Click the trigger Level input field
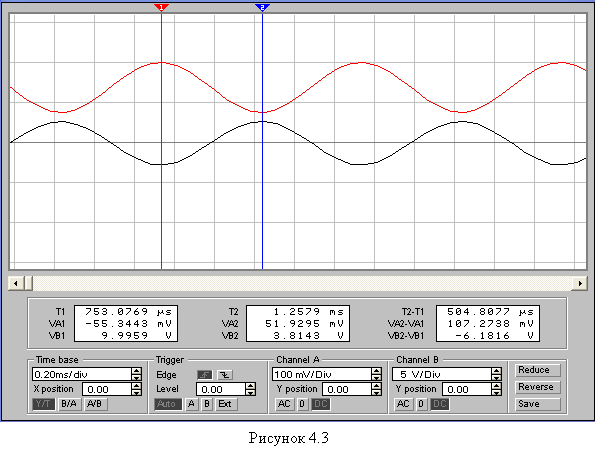The height and width of the screenshot is (451, 596). pyautogui.click(x=221, y=389)
